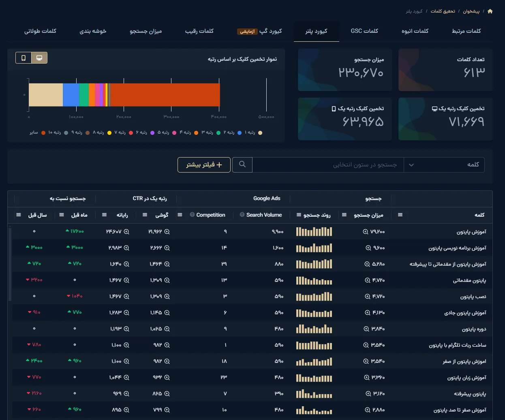This screenshot has height=420, width=505.
Task: Open the کلمه column header menu icon
Action: [400, 215]
